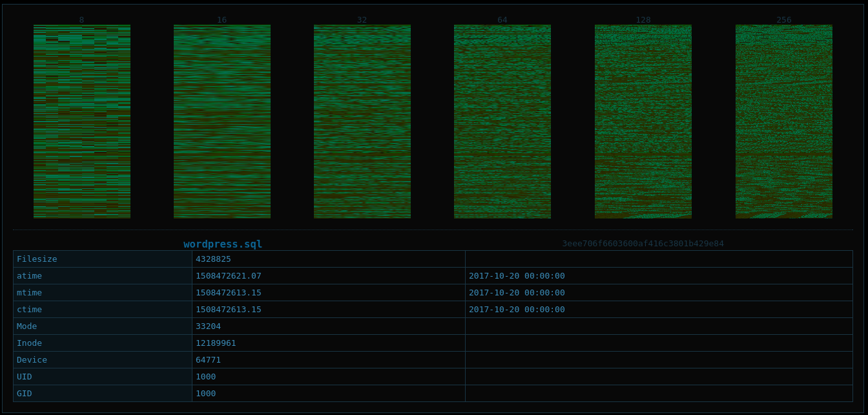Click the Filesize value 4328825
The width and height of the screenshot is (868, 415).
click(x=213, y=259)
